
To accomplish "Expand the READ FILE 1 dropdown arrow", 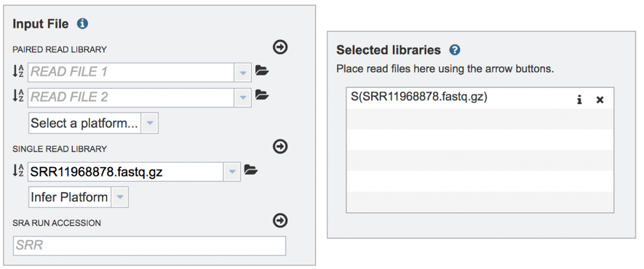I will [x=243, y=73].
